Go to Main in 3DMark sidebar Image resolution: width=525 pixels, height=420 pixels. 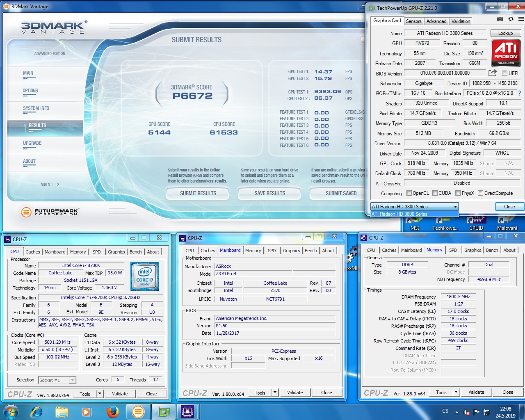click(28, 73)
